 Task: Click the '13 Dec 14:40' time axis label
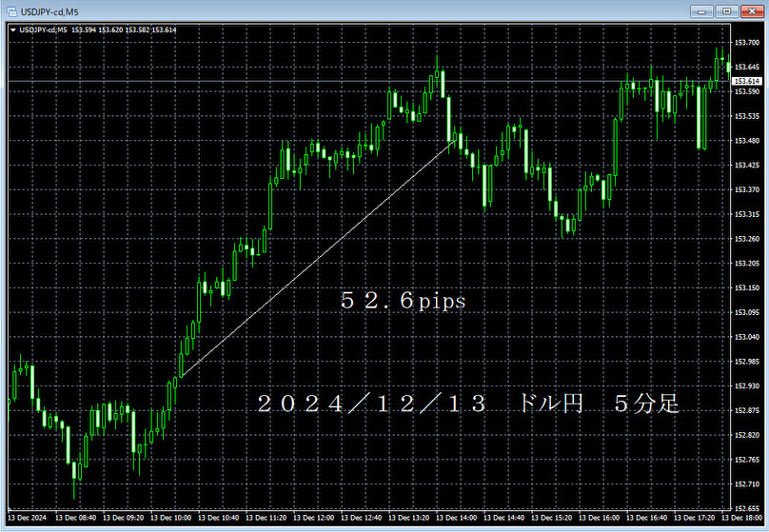503,518
